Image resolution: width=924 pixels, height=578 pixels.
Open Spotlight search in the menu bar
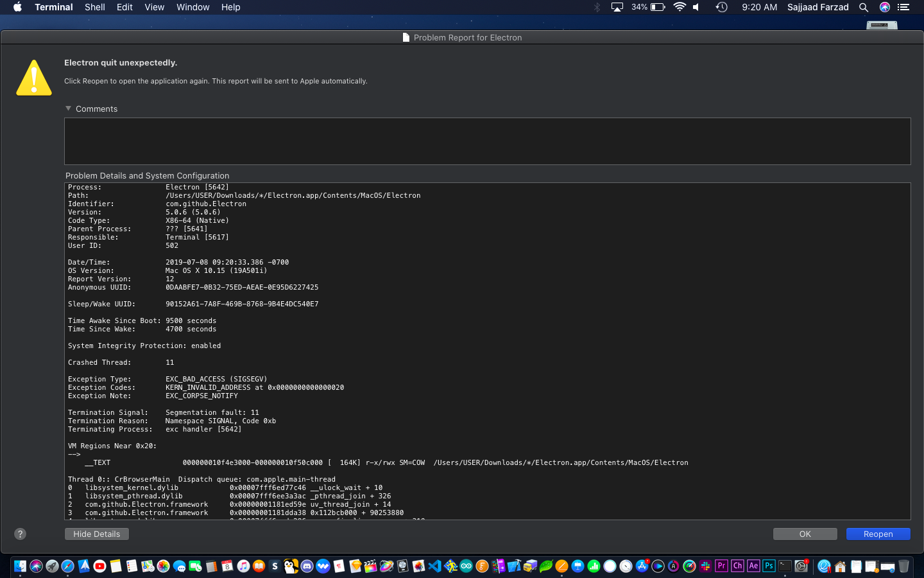pos(864,7)
